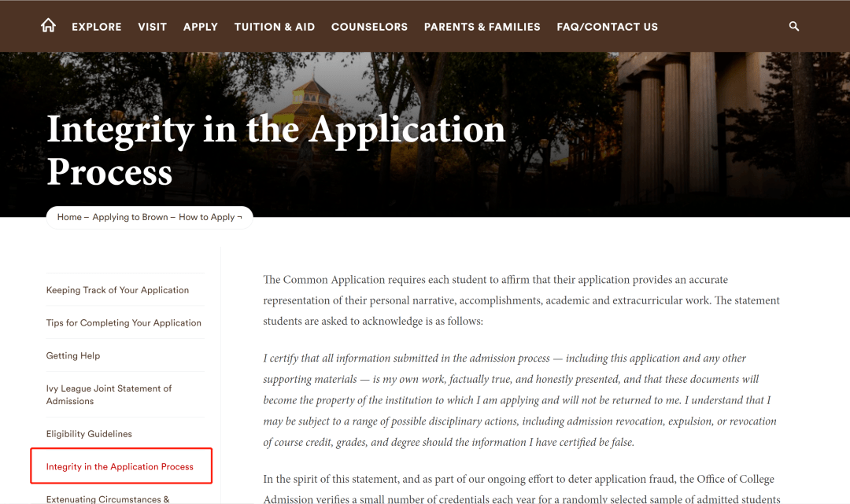Follow the How to Apply breadcrumb

(206, 217)
